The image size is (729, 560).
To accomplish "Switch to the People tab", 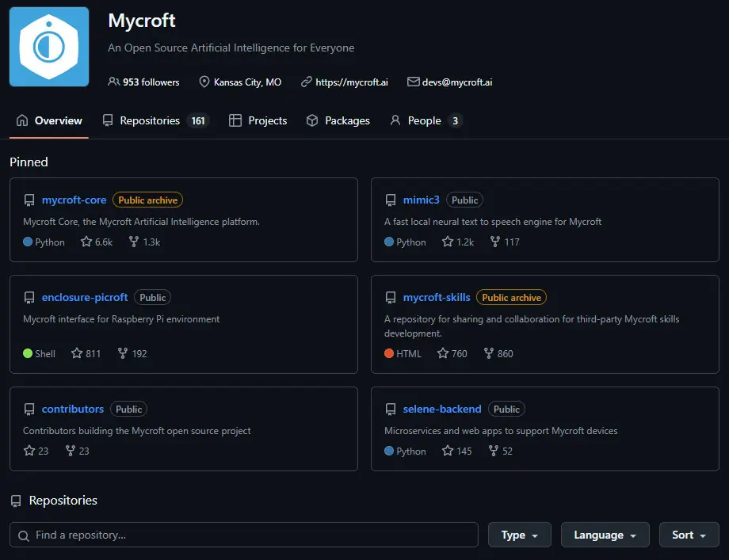I will click(x=426, y=121).
